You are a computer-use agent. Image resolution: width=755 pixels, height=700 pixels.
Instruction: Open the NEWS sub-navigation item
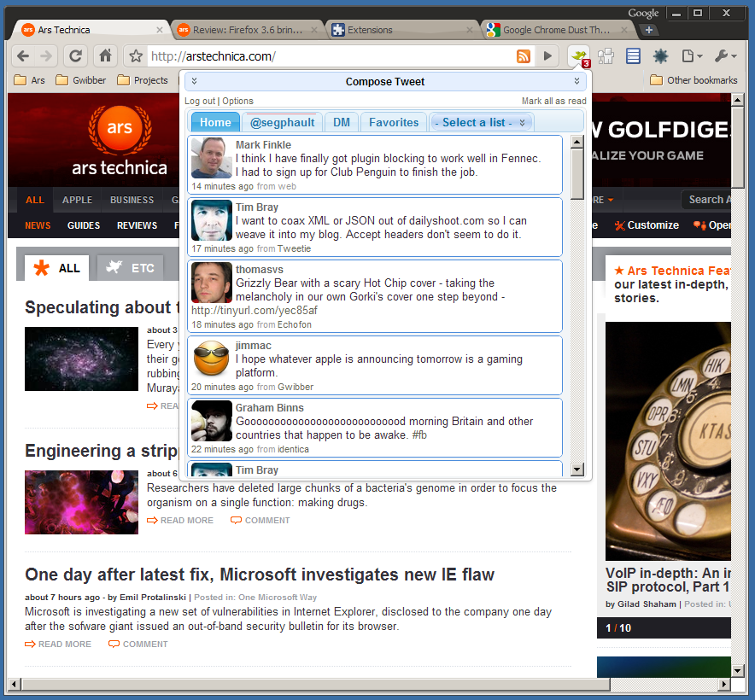coord(38,225)
